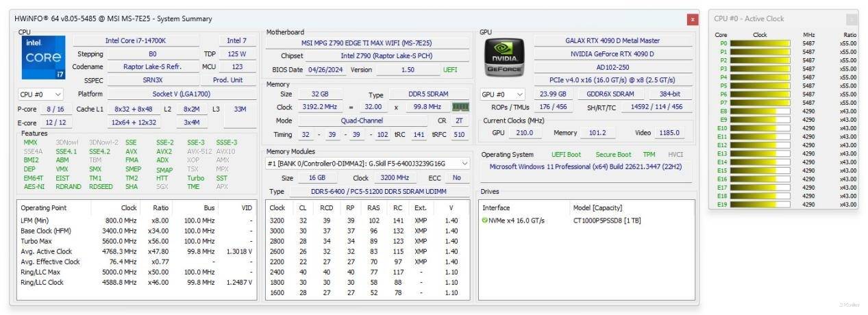Viewport: 868px width, 315px height.
Task: Click the green UEFI indicator by BIOS version
Action: (x=450, y=70)
